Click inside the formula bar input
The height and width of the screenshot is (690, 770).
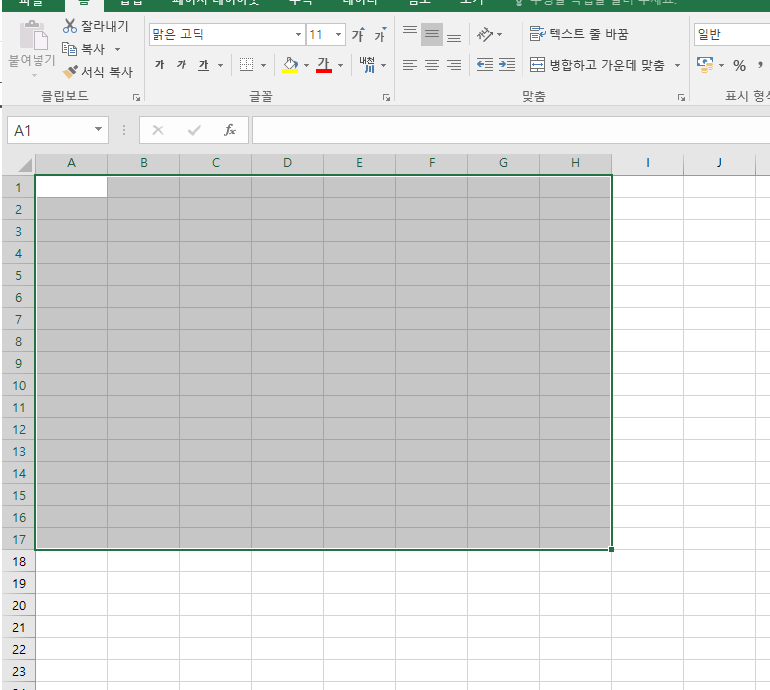(x=511, y=130)
